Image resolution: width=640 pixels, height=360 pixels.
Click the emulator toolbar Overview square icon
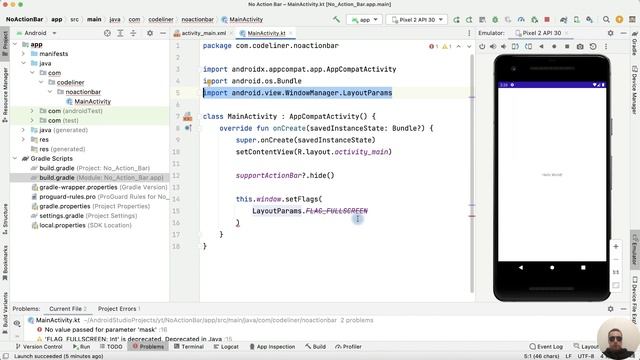tap(567, 47)
